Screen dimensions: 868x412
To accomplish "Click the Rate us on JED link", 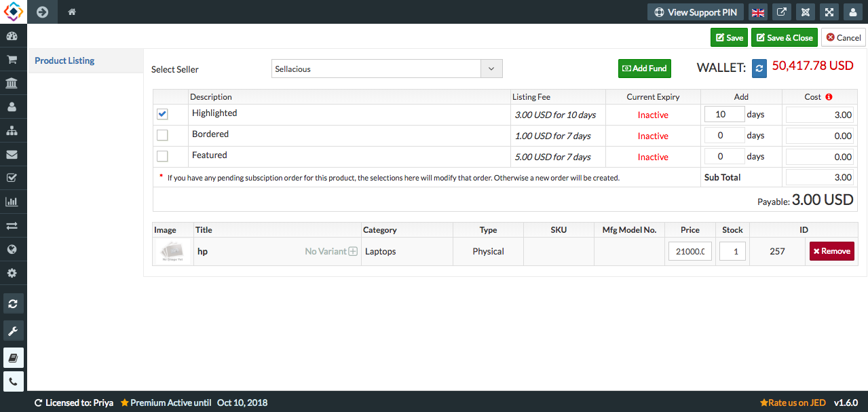I will click(x=793, y=402).
